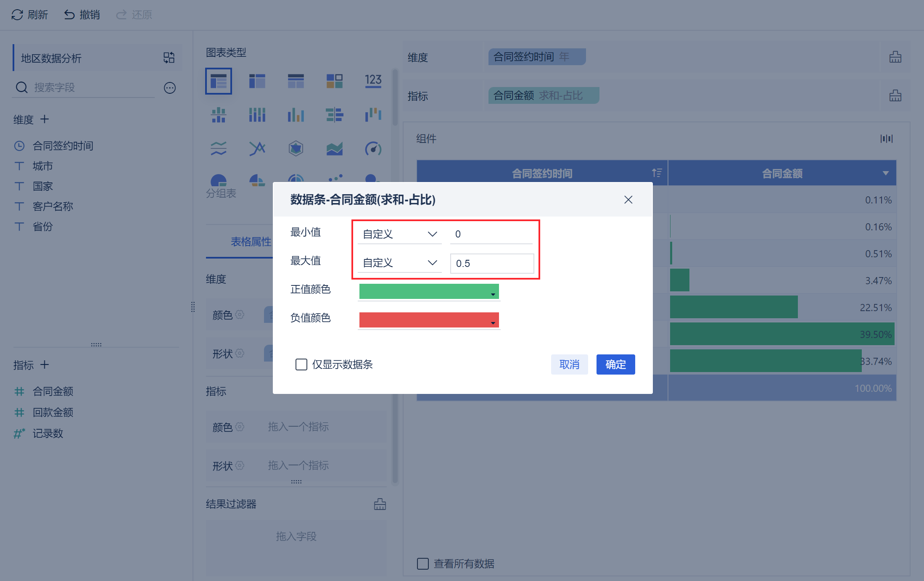924x581 pixels.
Task: Click the 取消 button
Action: coord(570,364)
